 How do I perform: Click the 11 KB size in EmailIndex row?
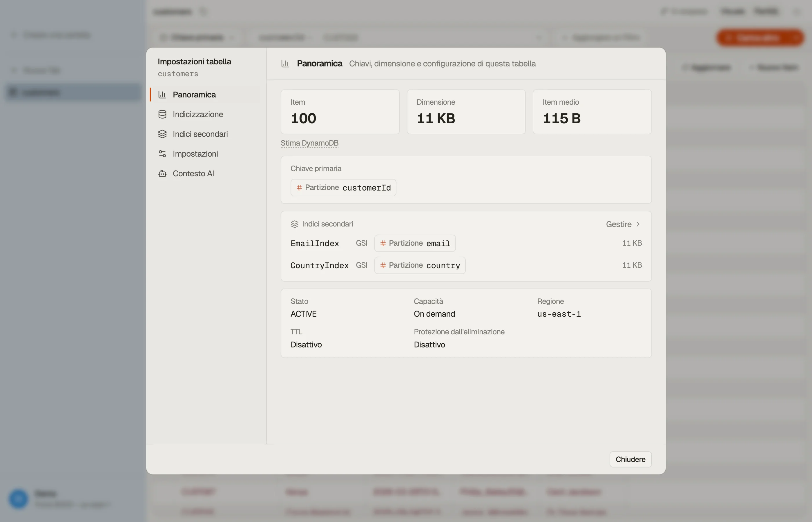632,243
